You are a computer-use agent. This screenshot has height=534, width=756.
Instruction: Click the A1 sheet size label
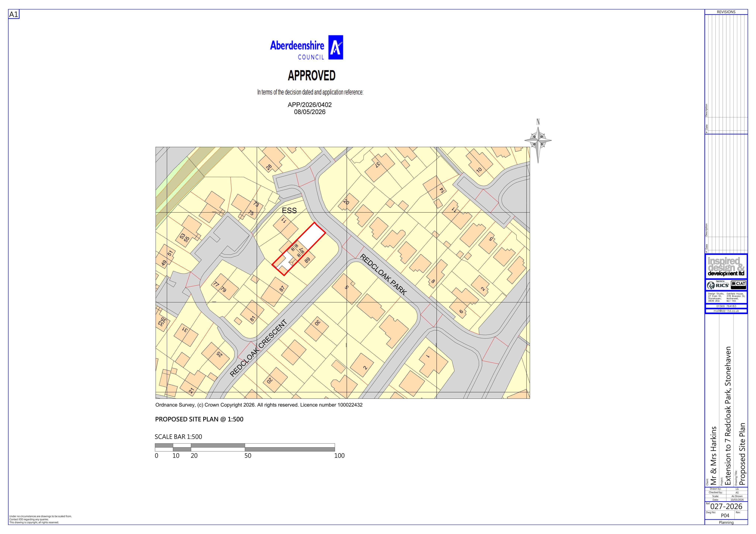click(14, 15)
